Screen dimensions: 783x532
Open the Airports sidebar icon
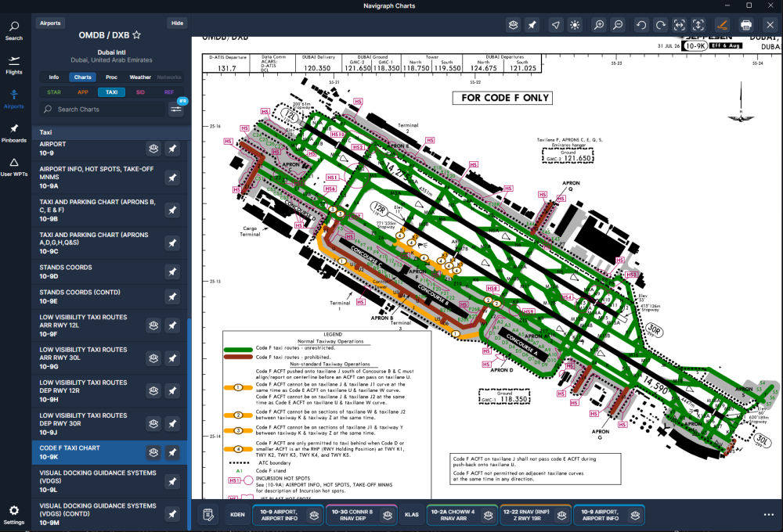click(14, 99)
